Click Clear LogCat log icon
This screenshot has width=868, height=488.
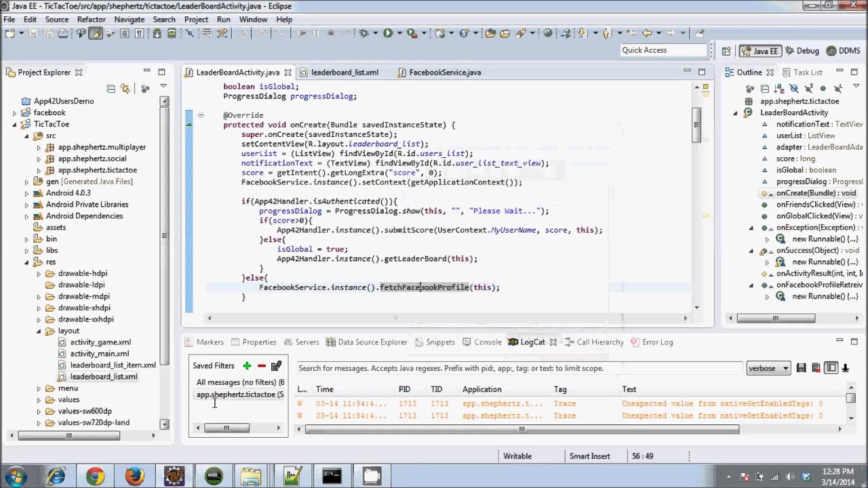(816, 368)
